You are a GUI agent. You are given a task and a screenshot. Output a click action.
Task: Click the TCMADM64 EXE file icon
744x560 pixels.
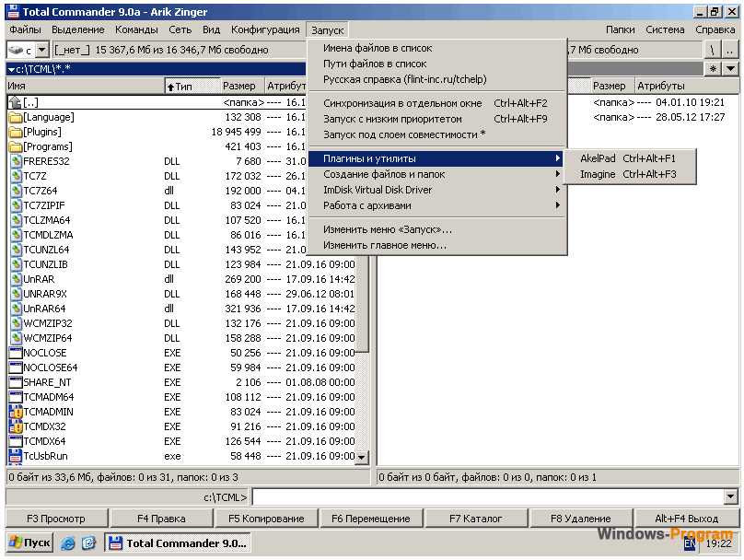(16, 397)
